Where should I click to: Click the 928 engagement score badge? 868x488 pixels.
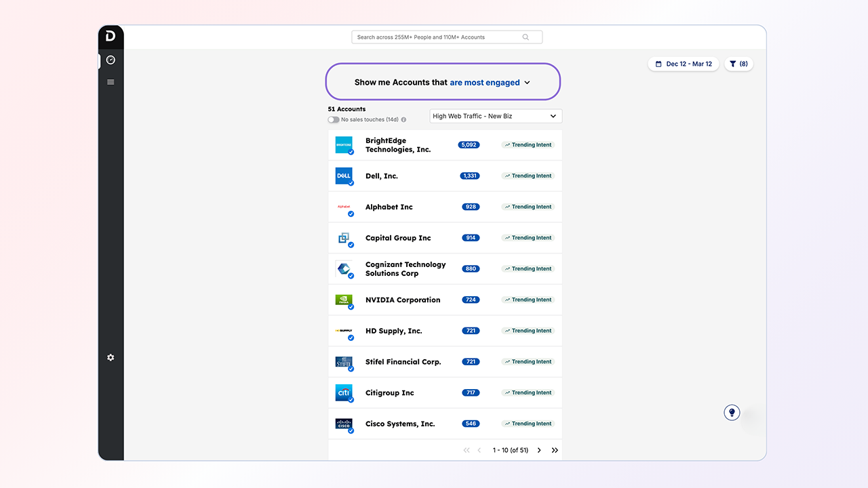[471, 207]
